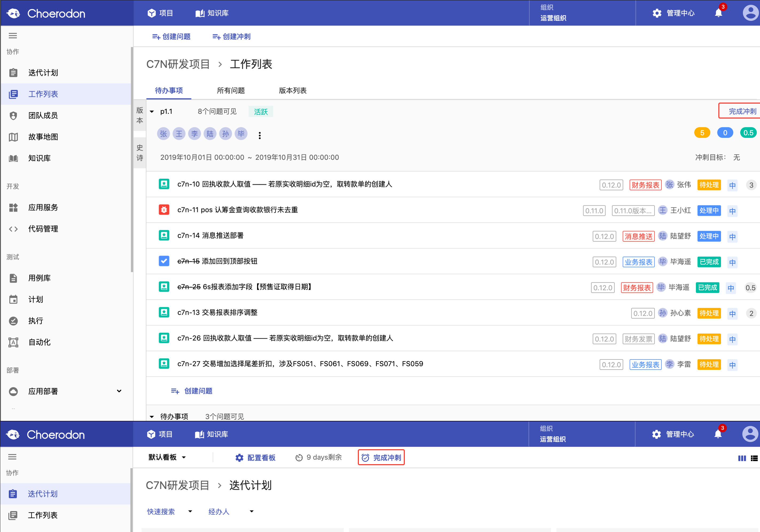Open 知识库 menu in top header
Image resolution: width=760 pixels, height=532 pixels.
click(212, 13)
